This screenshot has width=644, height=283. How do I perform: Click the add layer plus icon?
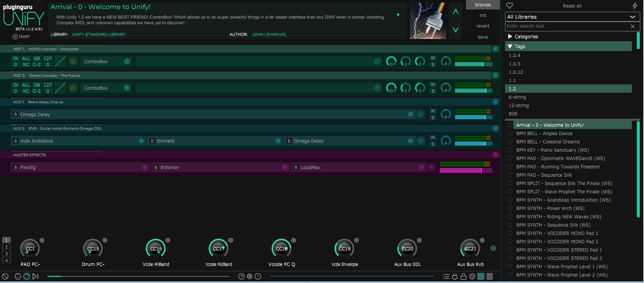(15, 37)
